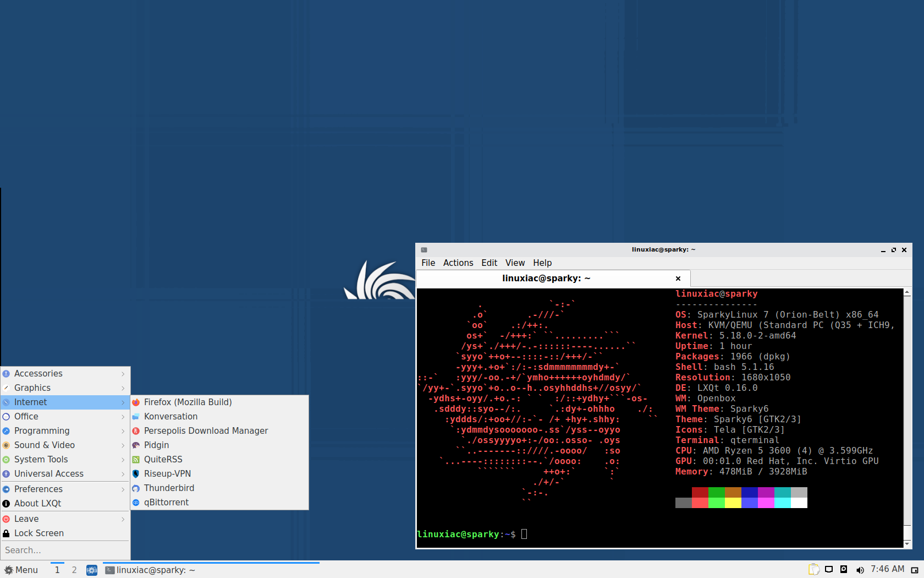Click the Office category icon

(6, 417)
